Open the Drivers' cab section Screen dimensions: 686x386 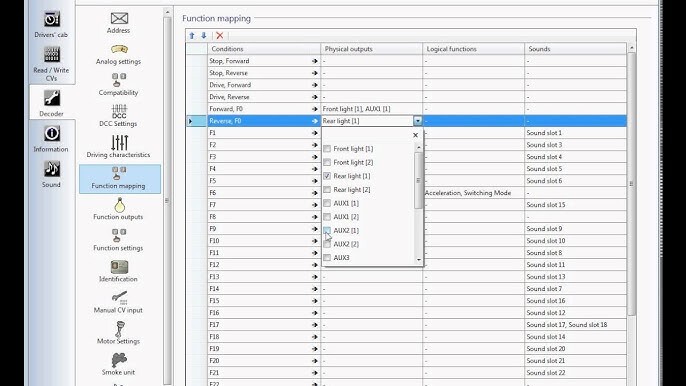click(x=51, y=24)
